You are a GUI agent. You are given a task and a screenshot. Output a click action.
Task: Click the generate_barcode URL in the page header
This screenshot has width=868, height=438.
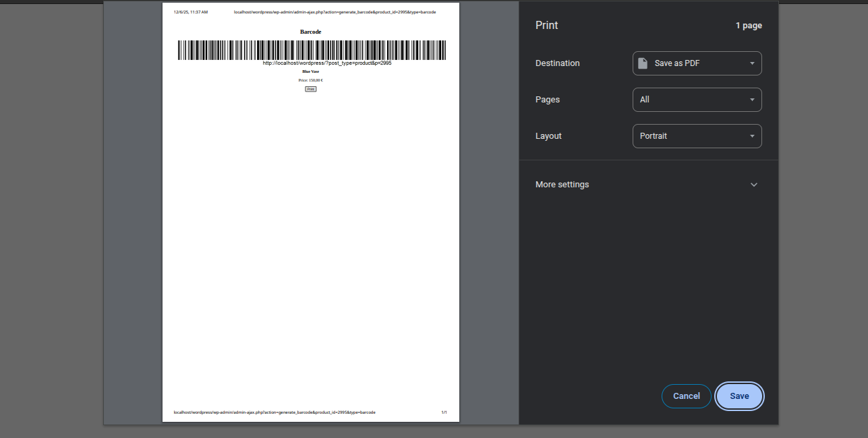335,11
